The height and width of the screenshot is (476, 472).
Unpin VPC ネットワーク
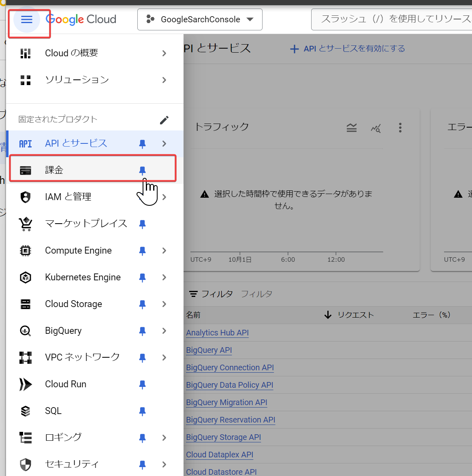pos(142,358)
